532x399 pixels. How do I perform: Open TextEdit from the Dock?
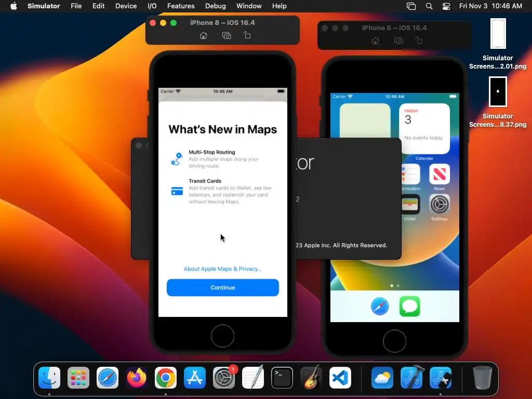tap(253, 378)
